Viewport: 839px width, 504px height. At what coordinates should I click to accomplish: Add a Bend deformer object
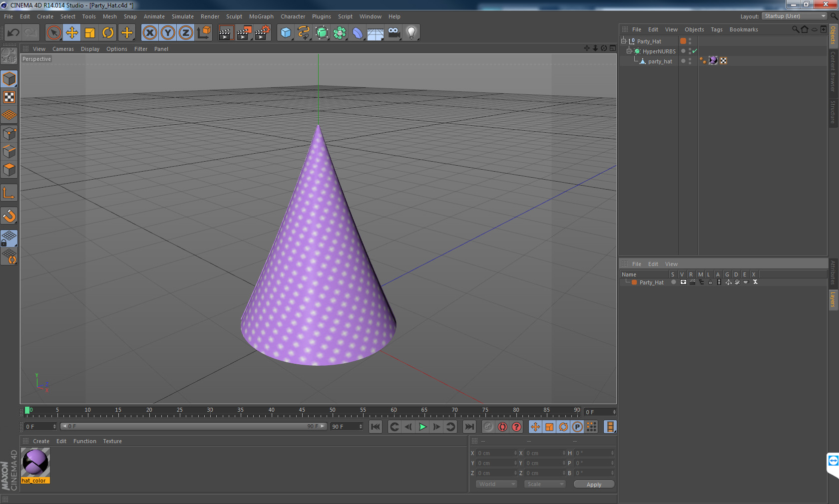358,33
